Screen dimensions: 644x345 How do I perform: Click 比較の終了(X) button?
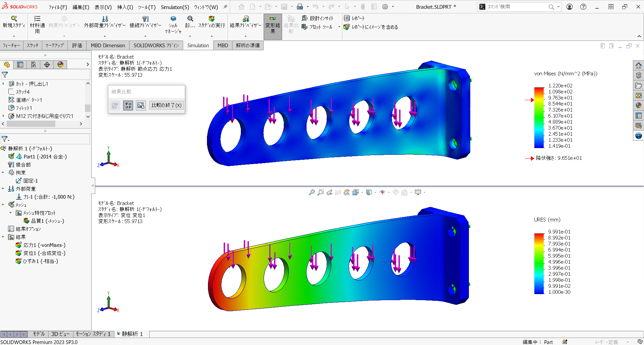(x=166, y=105)
